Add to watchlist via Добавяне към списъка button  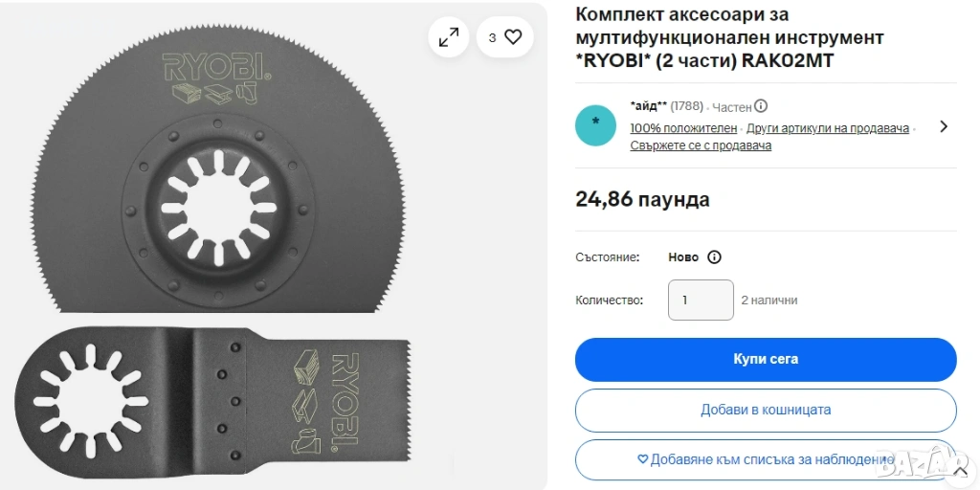(x=766, y=460)
